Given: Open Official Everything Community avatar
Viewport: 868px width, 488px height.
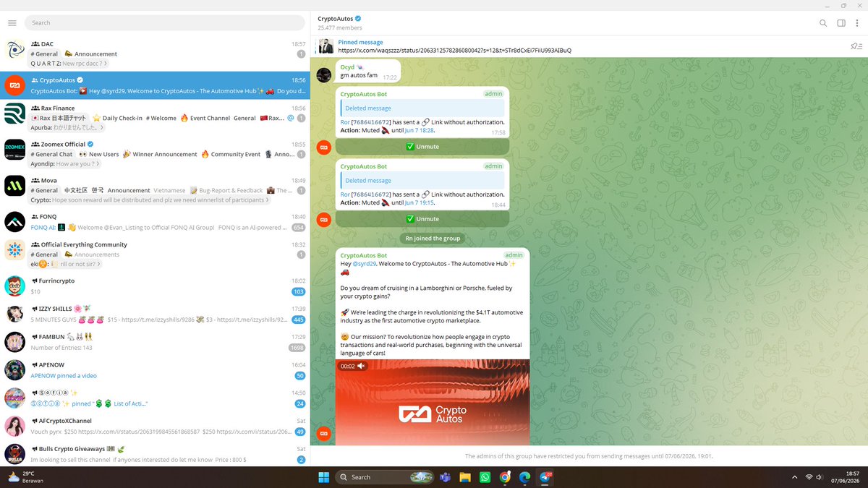Looking at the screenshot, I should tap(15, 250).
